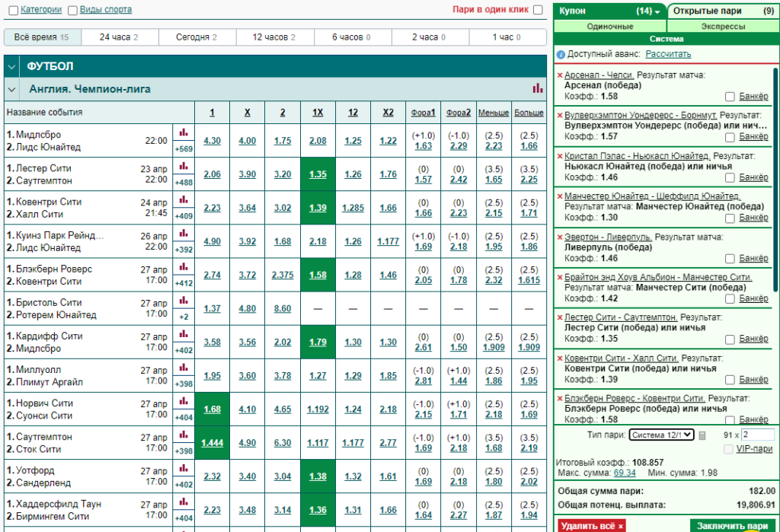Toggle the VIP-пари checkbox
This screenshot has height=532, width=780.
pos(728,449)
